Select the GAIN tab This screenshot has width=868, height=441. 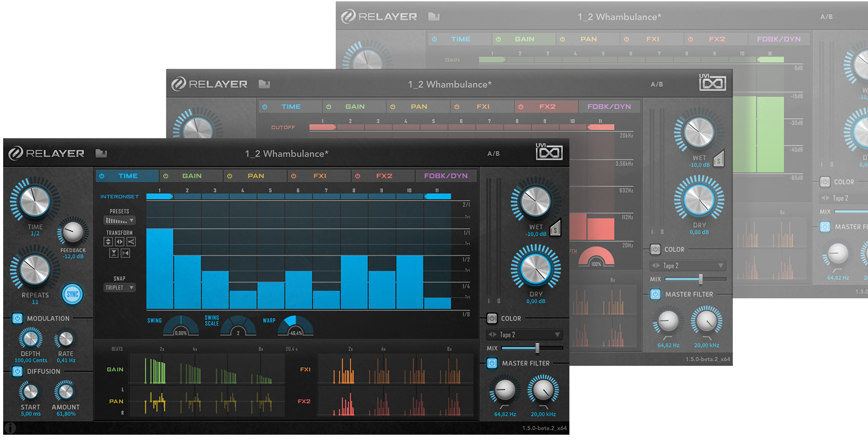[191, 176]
